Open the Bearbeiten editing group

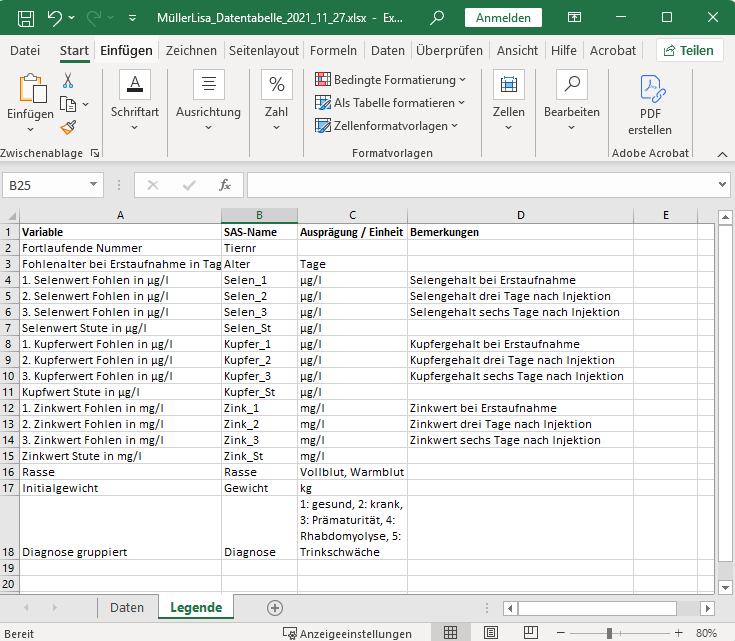pos(572,100)
